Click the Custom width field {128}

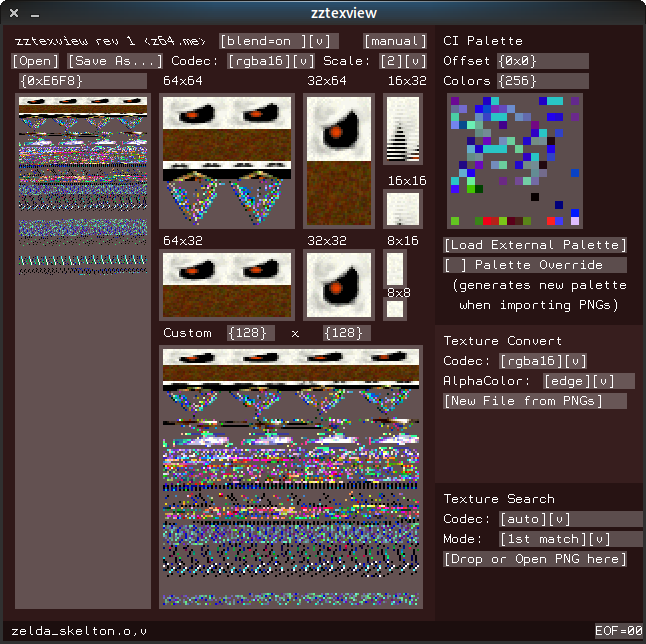[x=250, y=333]
